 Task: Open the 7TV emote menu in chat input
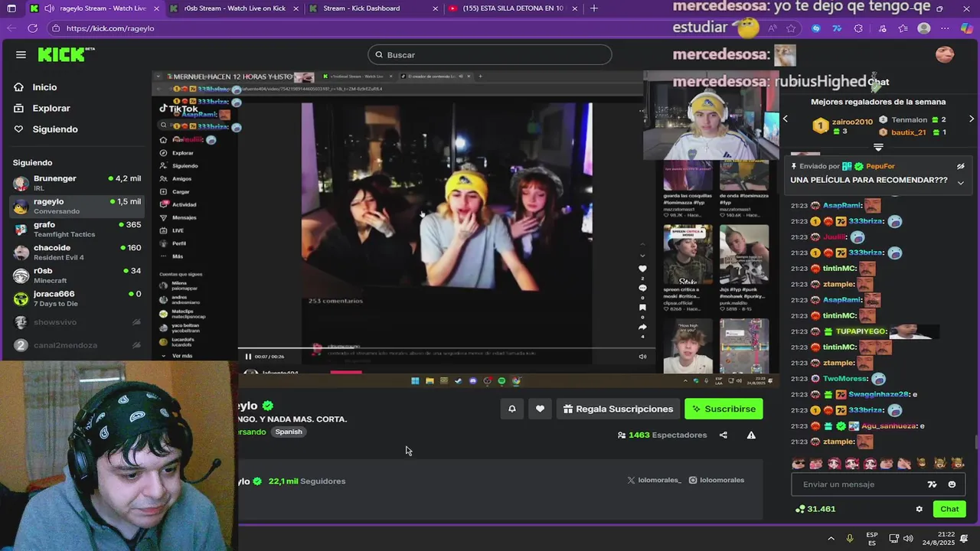pyautogui.click(x=932, y=484)
